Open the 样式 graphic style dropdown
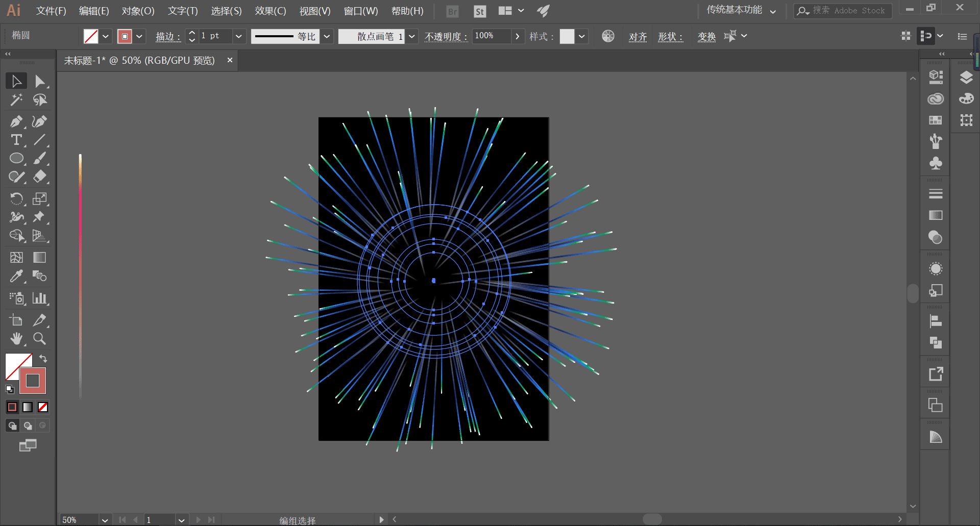Image resolution: width=980 pixels, height=526 pixels. [x=581, y=37]
